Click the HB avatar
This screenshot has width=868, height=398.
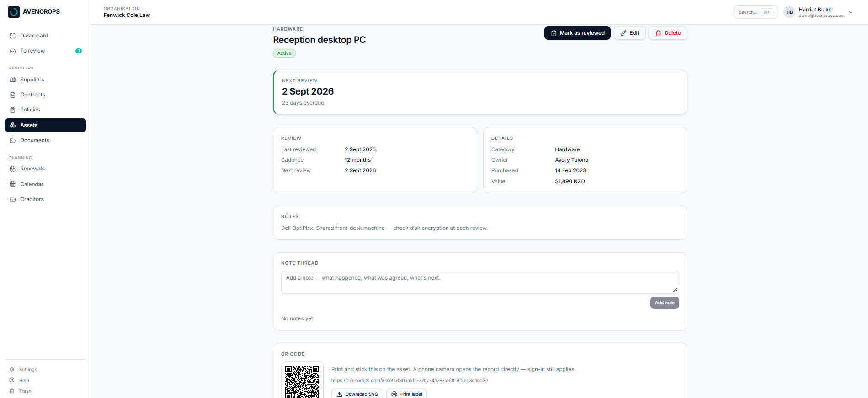(x=789, y=12)
